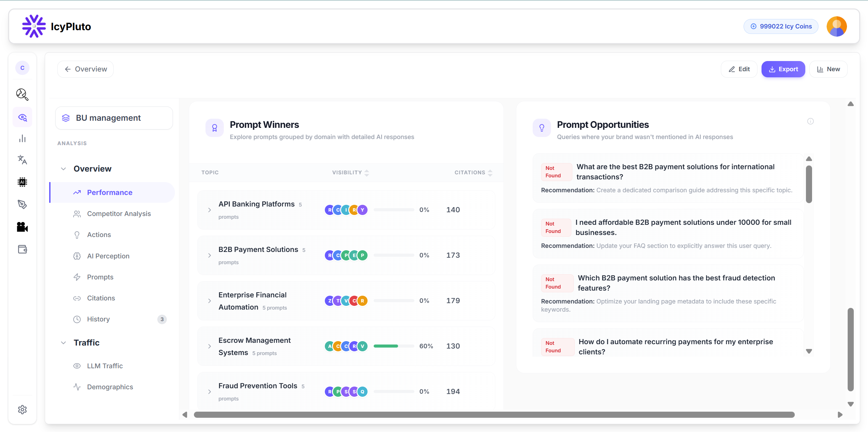The height and width of the screenshot is (432, 868).
Task: Click the Export button
Action: pos(783,69)
